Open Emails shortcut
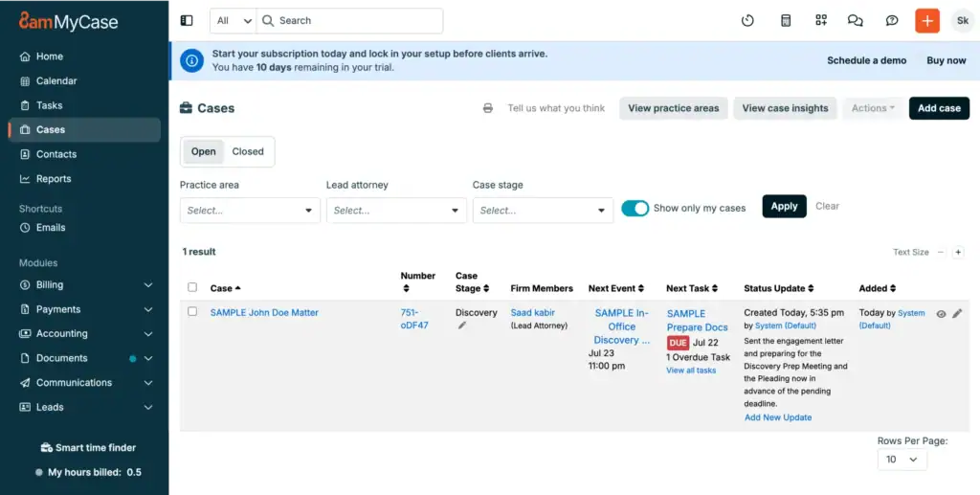This screenshot has height=495, width=980. click(x=84, y=228)
